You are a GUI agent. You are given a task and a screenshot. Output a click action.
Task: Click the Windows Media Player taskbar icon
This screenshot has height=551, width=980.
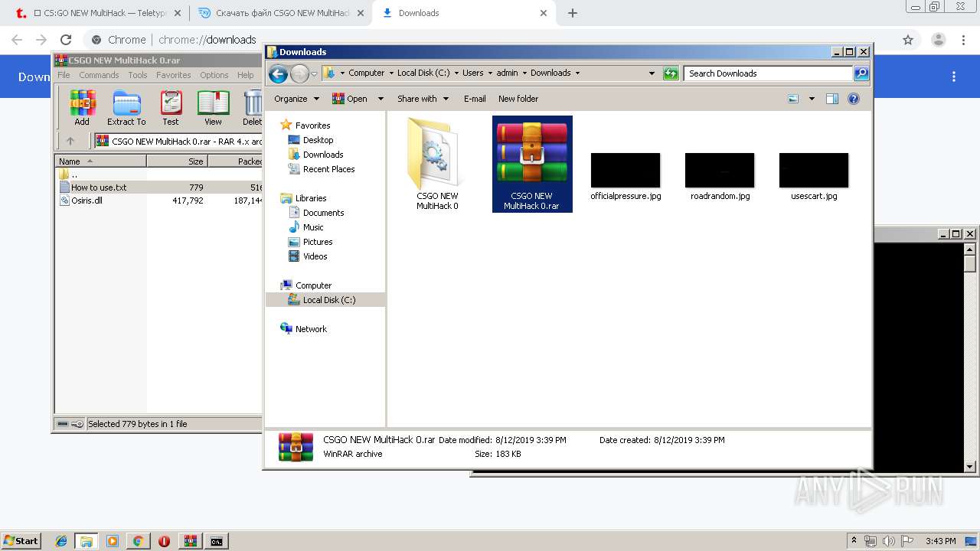coord(113,541)
